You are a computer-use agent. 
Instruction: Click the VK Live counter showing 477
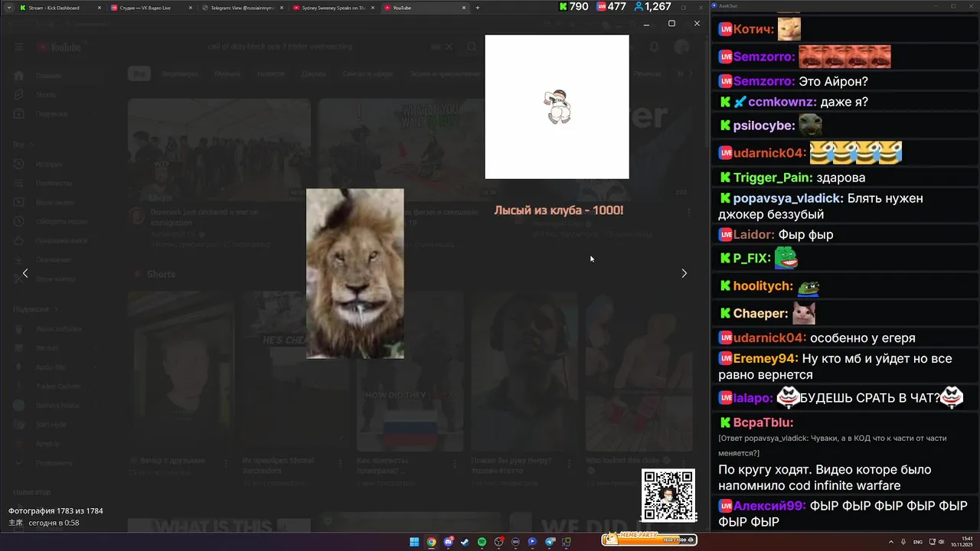pos(611,7)
